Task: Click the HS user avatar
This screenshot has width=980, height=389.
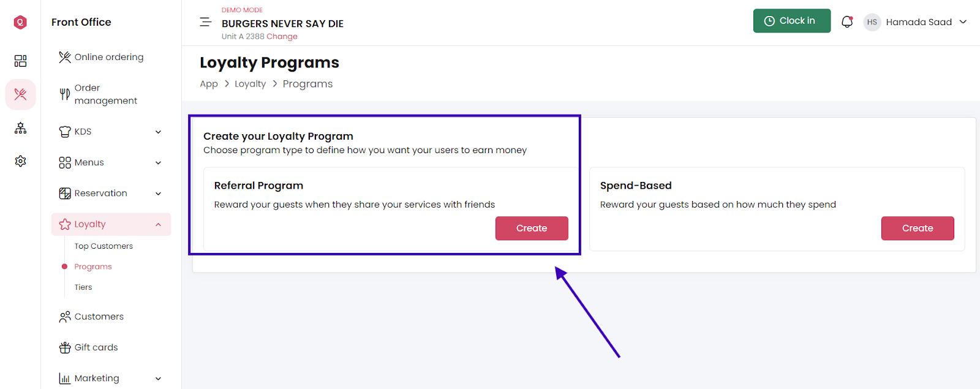Action: [x=872, y=22]
